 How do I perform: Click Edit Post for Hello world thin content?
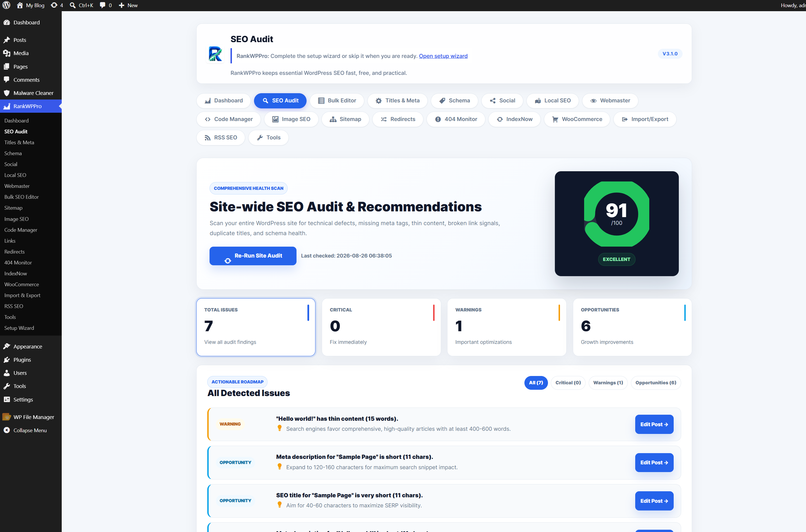click(x=654, y=424)
